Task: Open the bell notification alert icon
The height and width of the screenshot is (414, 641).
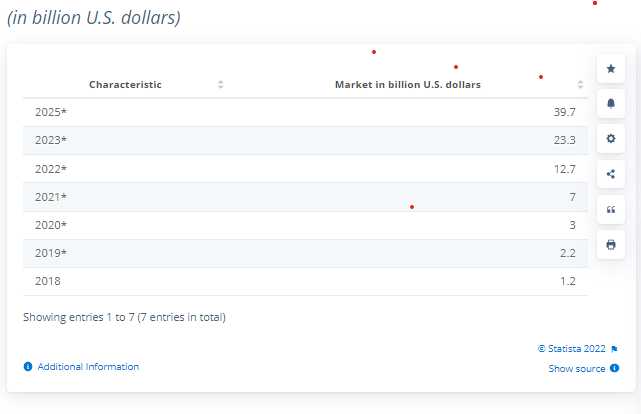Action: [611, 104]
